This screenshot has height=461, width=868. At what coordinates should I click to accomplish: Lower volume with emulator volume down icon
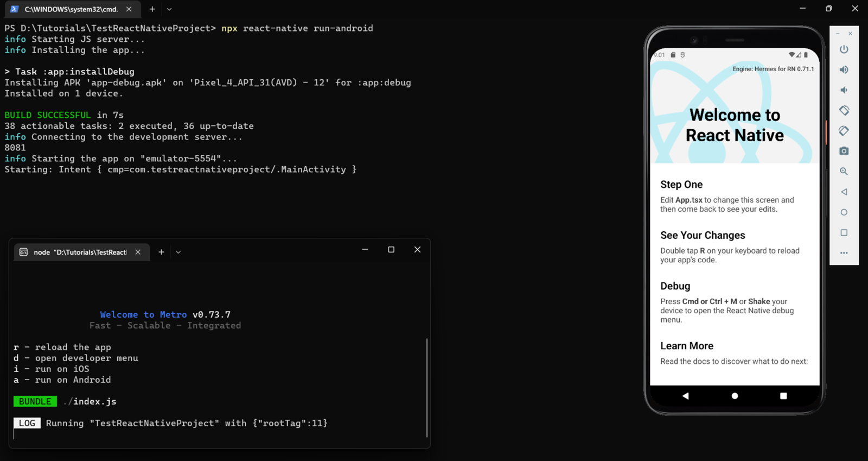click(844, 90)
